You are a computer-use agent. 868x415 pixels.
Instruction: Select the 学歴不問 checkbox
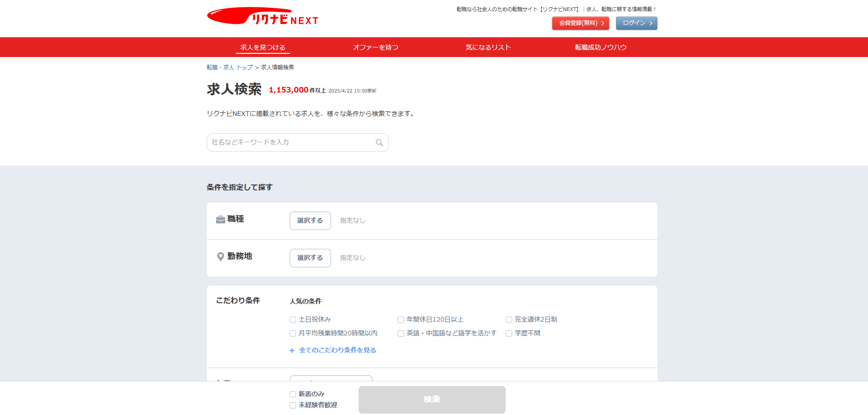pos(509,334)
